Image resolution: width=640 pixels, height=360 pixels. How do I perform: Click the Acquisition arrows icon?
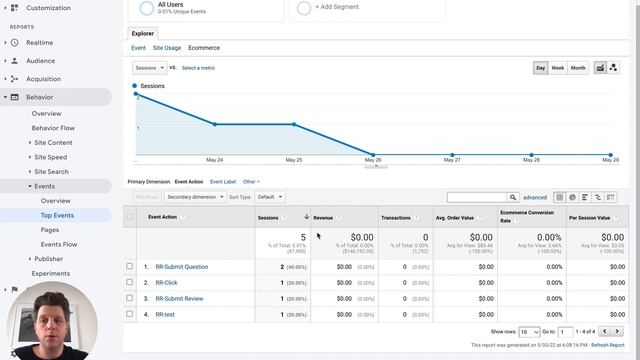coord(15,79)
